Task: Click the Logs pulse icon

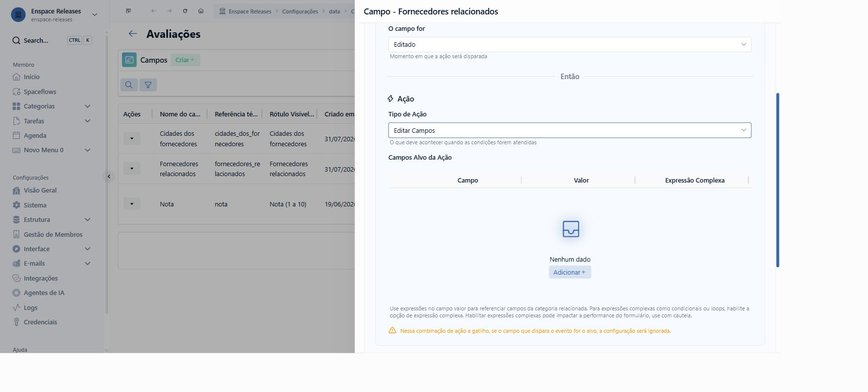Action: [16, 307]
